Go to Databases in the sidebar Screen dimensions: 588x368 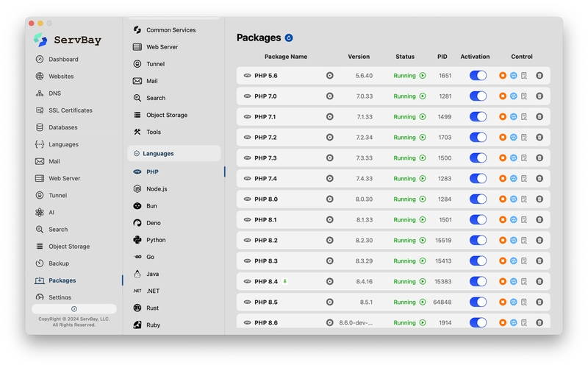(x=63, y=127)
